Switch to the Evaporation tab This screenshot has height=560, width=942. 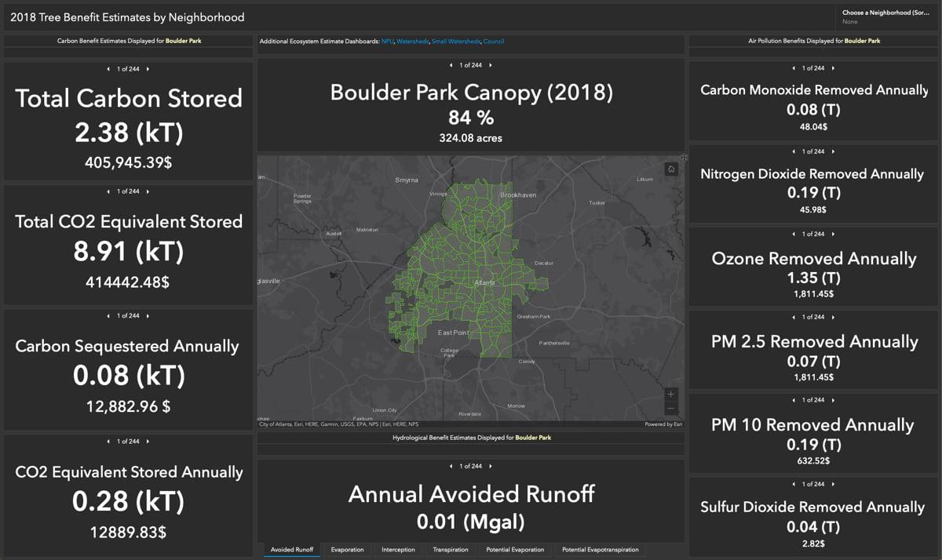347,550
